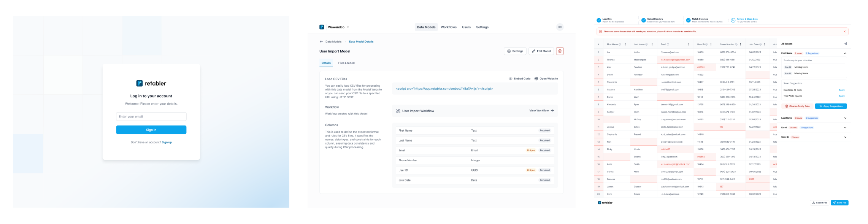Go back using the breadcrumb left arrow

tap(321, 41)
